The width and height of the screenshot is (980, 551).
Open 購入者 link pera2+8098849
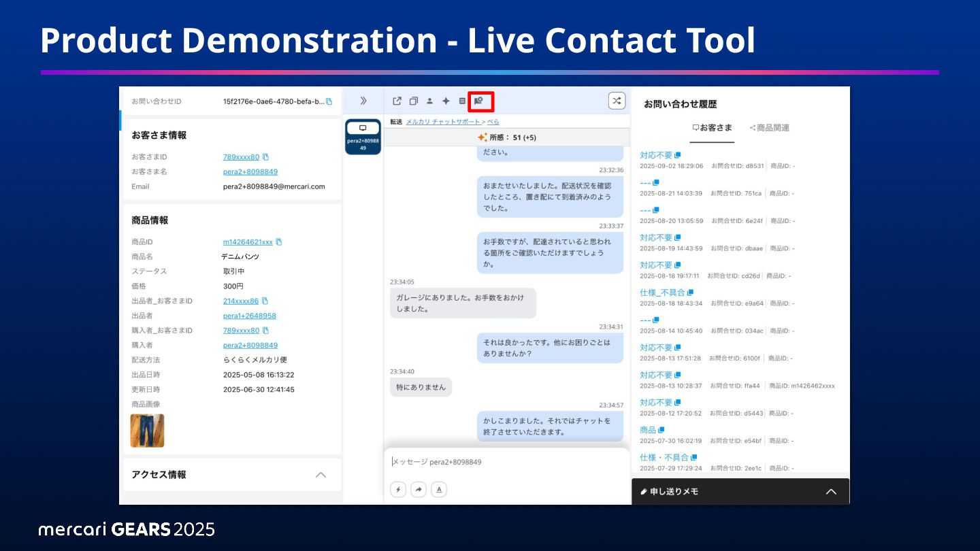tap(250, 346)
